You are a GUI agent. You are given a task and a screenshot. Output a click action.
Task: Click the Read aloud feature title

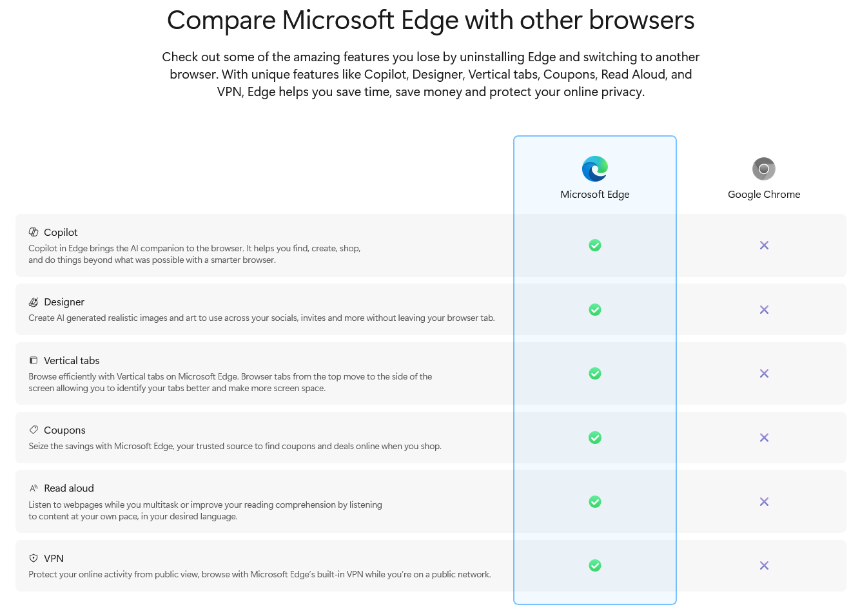[x=69, y=488]
